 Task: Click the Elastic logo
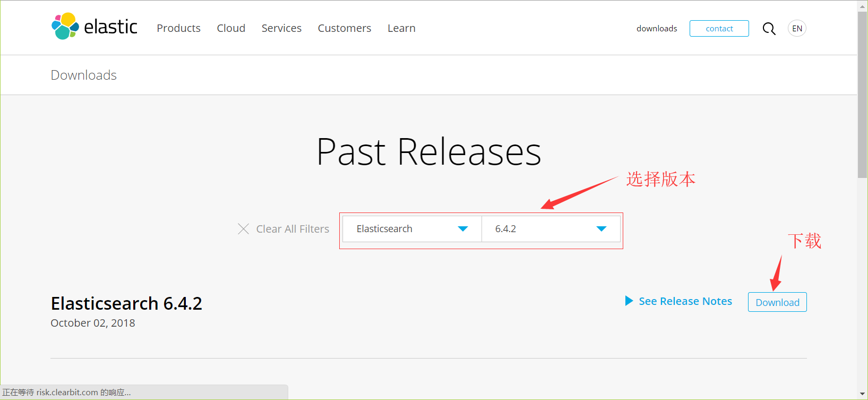(x=94, y=27)
